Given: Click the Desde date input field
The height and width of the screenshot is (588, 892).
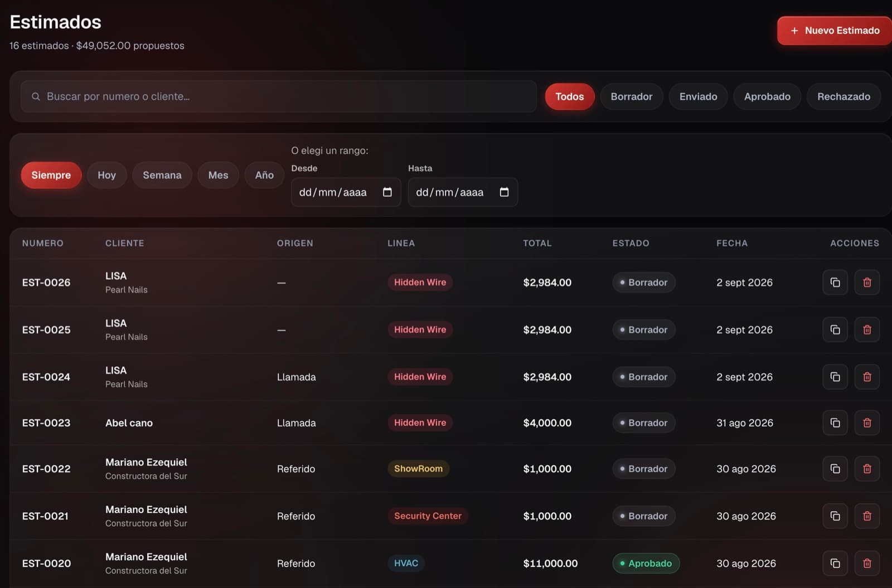Looking at the screenshot, I should coord(346,192).
